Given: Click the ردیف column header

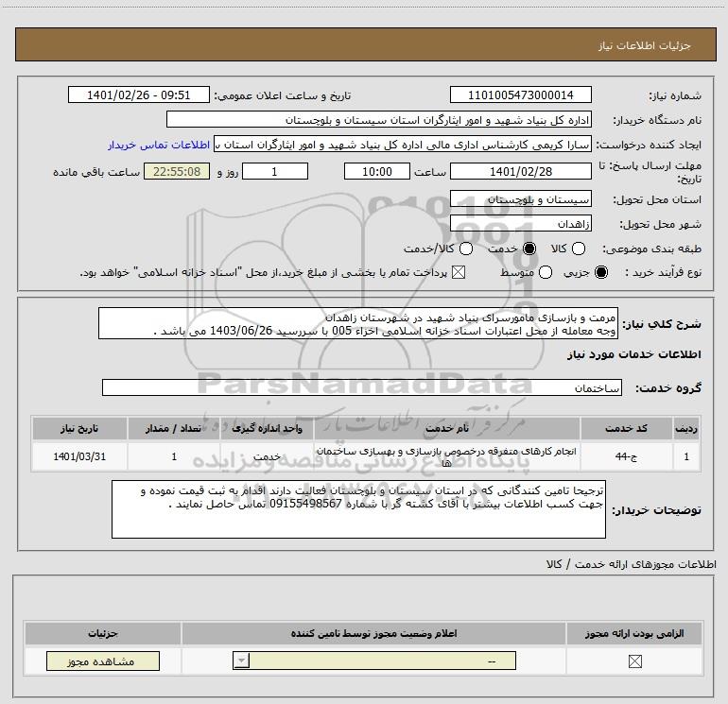Looking at the screenshot, I should 686,428.
